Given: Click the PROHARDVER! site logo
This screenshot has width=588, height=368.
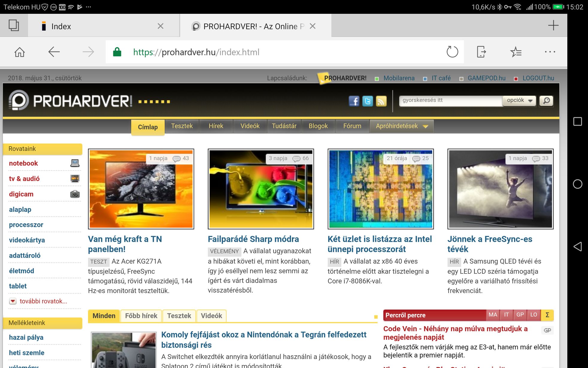Looking at the screenshot, I should [70, 101].
